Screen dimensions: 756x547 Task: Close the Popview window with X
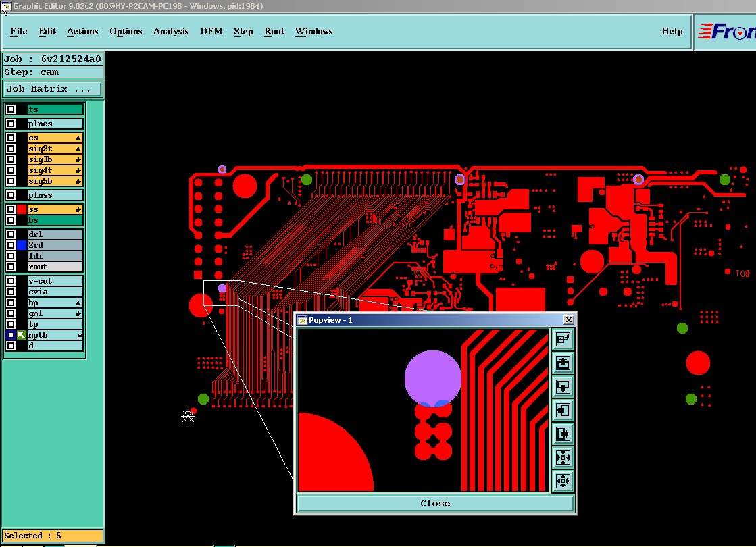(x=568, y=320)
